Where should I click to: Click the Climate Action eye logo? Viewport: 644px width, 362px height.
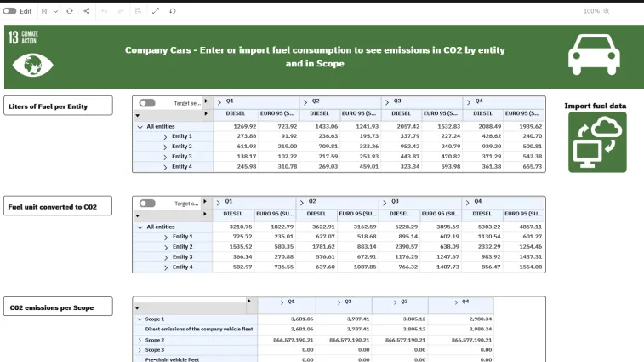[32, 65]
